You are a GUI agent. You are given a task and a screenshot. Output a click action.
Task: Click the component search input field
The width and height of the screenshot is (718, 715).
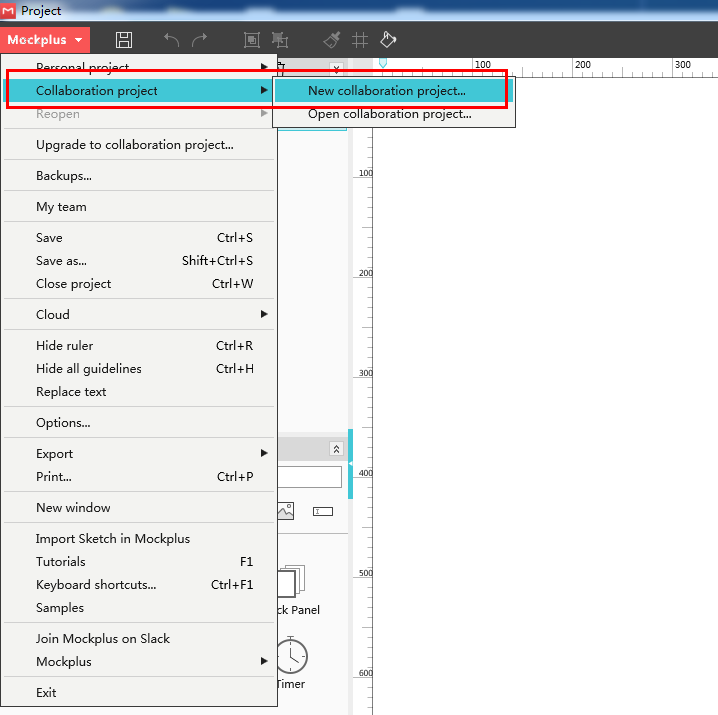pos(310,477)
